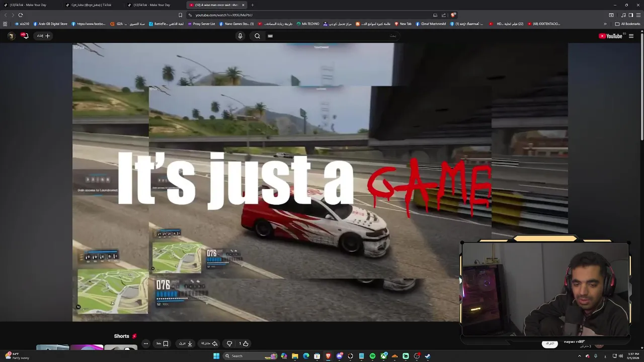
Task: Show hidden system tray icons
Action: point(579,356)
